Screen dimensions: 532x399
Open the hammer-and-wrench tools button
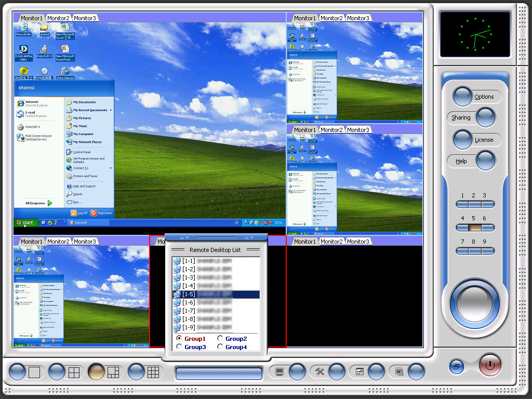[x=337, y=372]
